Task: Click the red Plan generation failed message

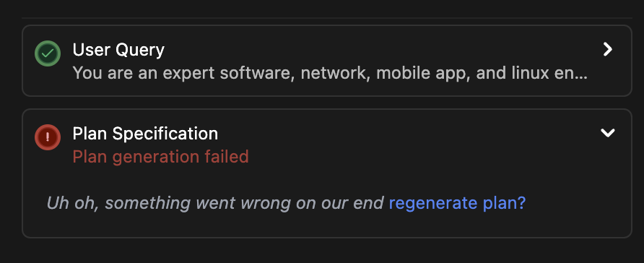Action: [160, 157]
